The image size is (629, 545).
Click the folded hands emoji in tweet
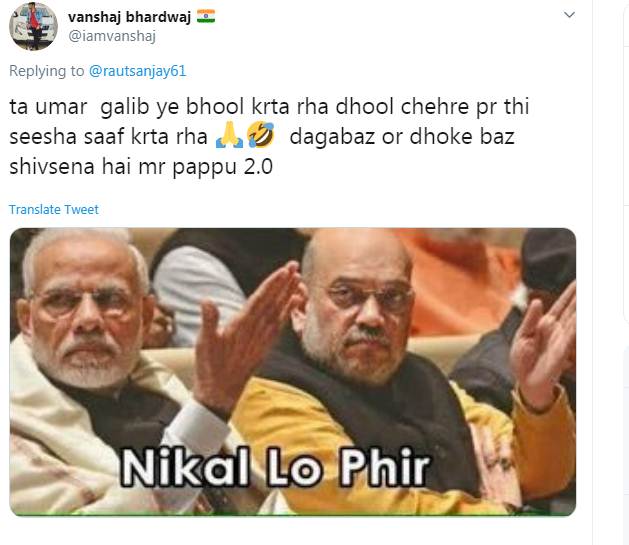229,136
